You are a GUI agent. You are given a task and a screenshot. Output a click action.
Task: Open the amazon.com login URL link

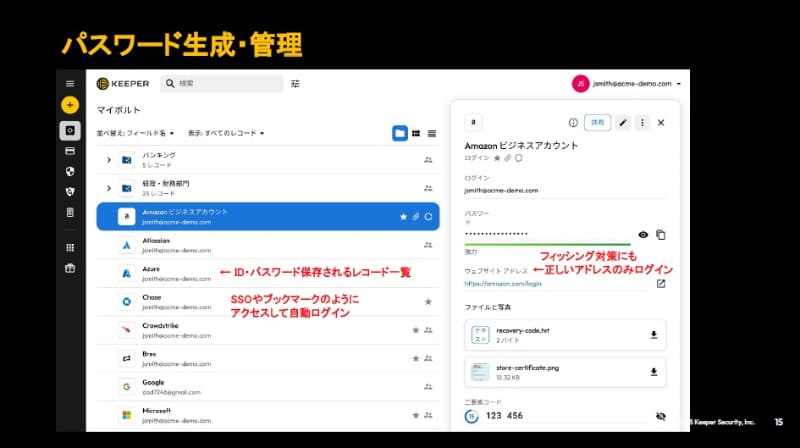coord(503,284)
